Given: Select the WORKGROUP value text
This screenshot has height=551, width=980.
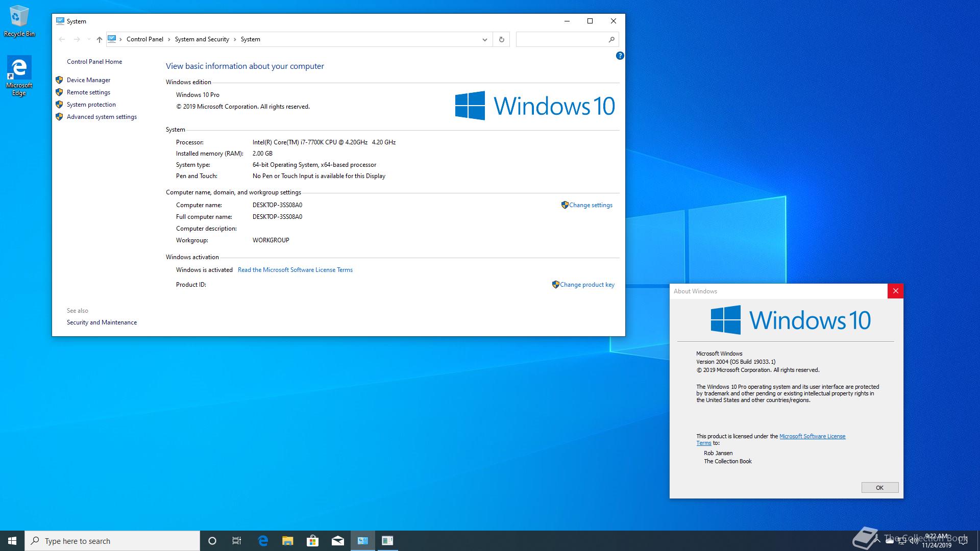Looking at the screenshot, I should click(x=271, y=240).
